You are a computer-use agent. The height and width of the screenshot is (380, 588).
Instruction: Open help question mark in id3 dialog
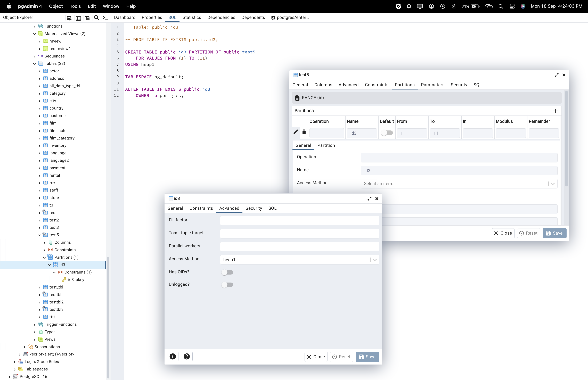pyautogui.click(x=187, y=356)
